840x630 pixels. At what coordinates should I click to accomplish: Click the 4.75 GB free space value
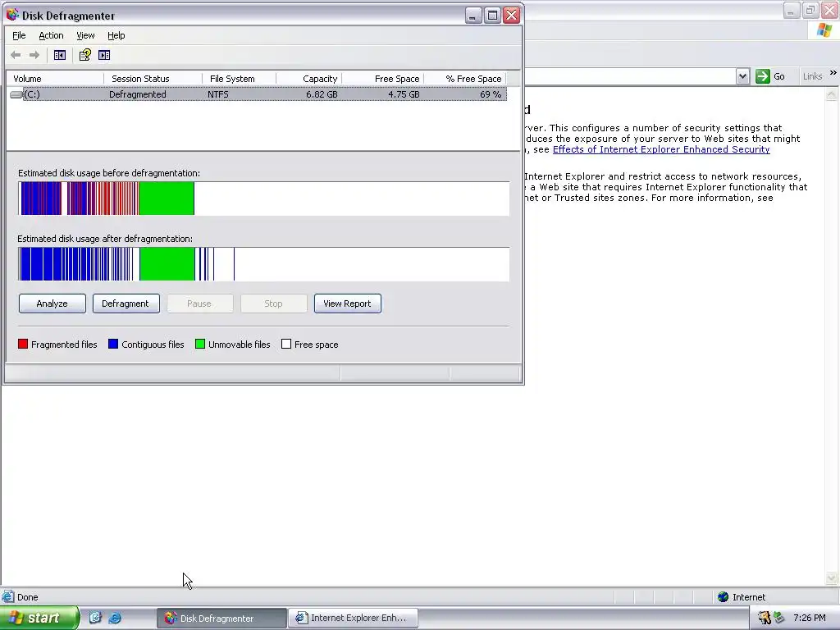(404, 94)
